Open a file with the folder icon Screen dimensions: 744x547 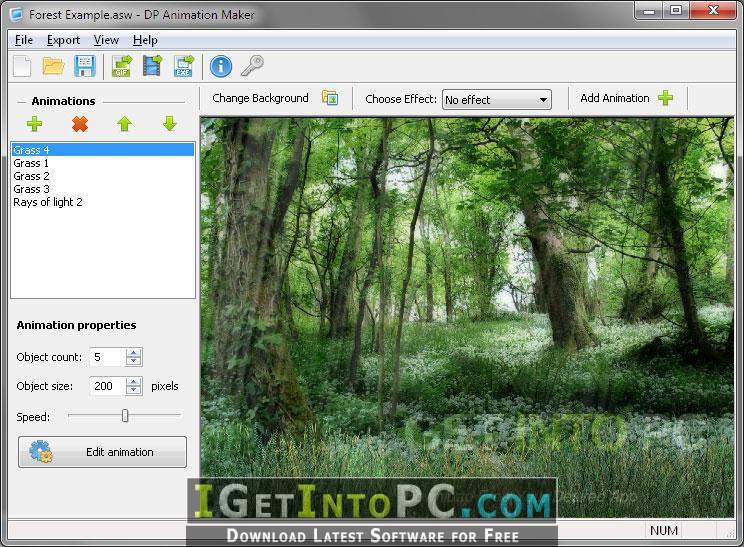click(54, 66)
